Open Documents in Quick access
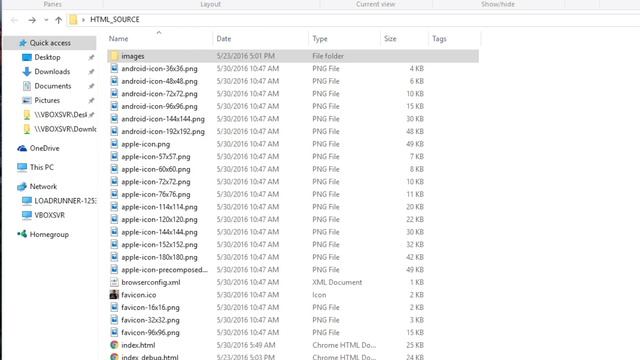The width and height of the screenshot is (640, 360). click(53, 86)
